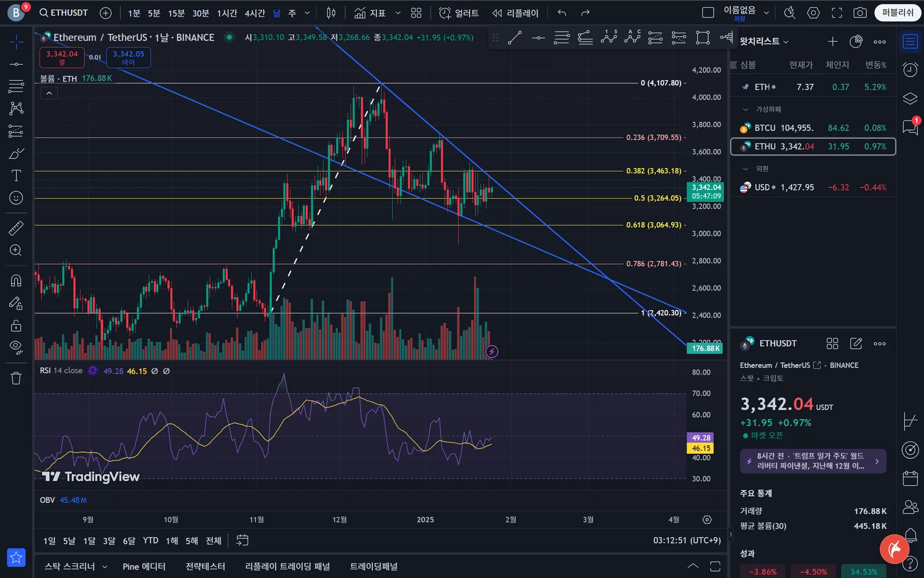The width and height of the screenshot is (924, 578).
Task: Open the alerts clock icon in right sidebar
Action: coord(910,70)
